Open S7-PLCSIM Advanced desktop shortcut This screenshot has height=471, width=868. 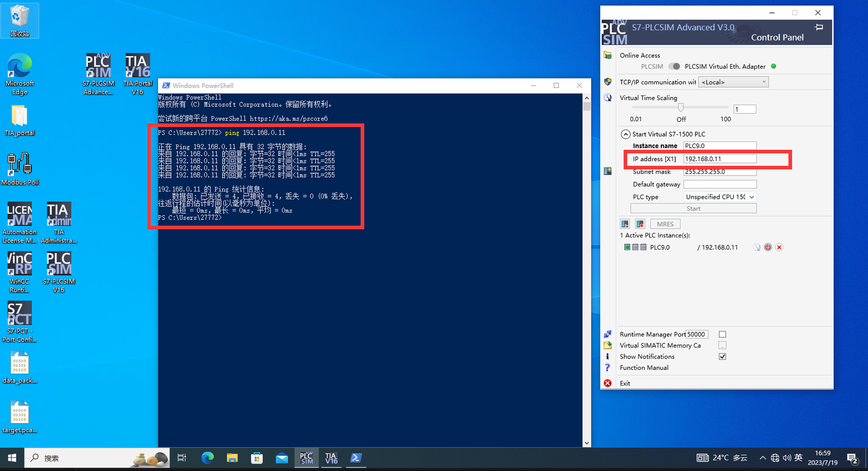click(x=98, y=74)
